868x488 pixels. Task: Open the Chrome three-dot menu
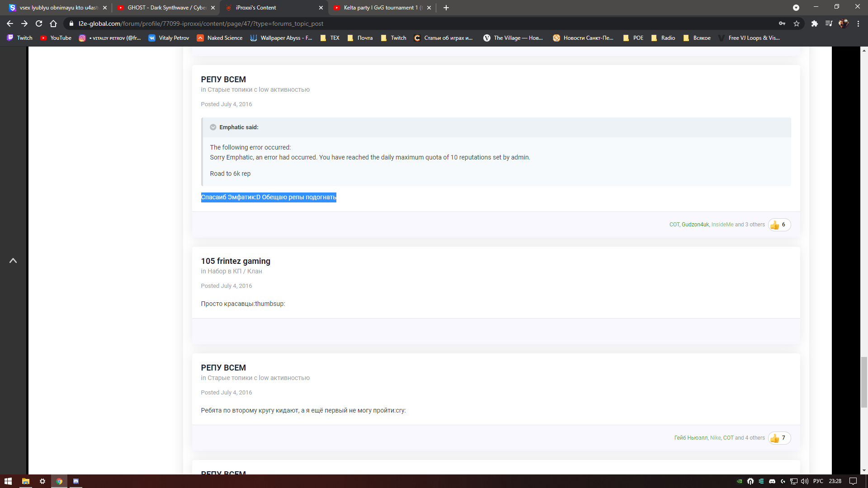click(x=858, y=23)
